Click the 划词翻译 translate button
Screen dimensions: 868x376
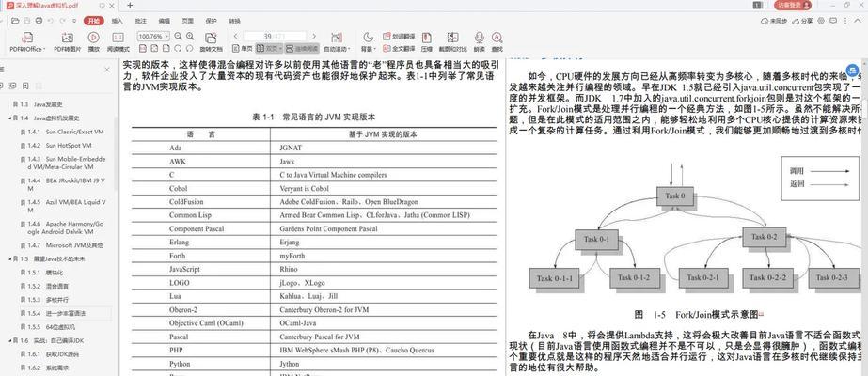coord(399,37)
